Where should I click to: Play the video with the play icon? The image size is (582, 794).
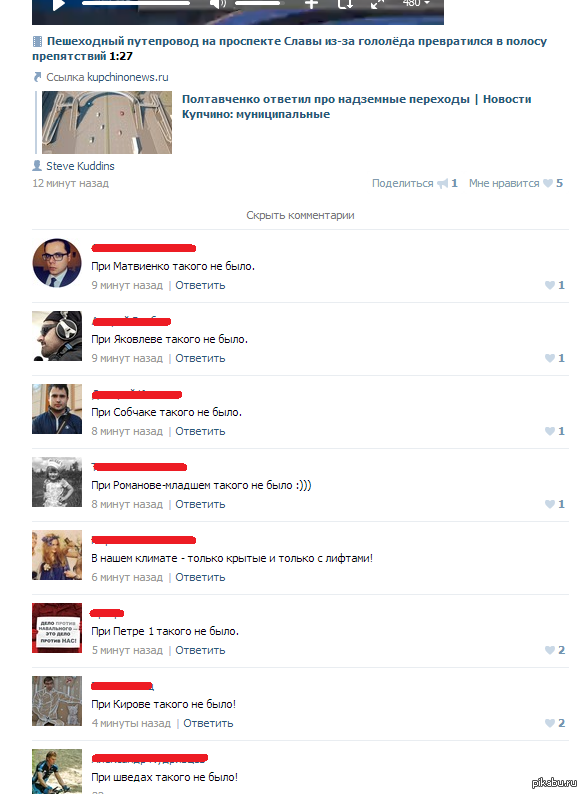coord(59,5)
